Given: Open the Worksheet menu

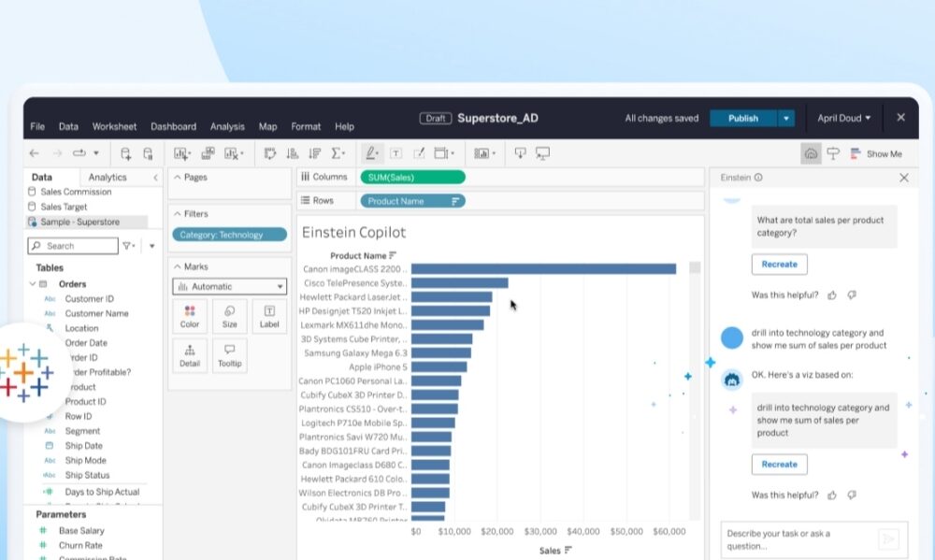Looking at the screenshot, I should click(x=114, y=126).
